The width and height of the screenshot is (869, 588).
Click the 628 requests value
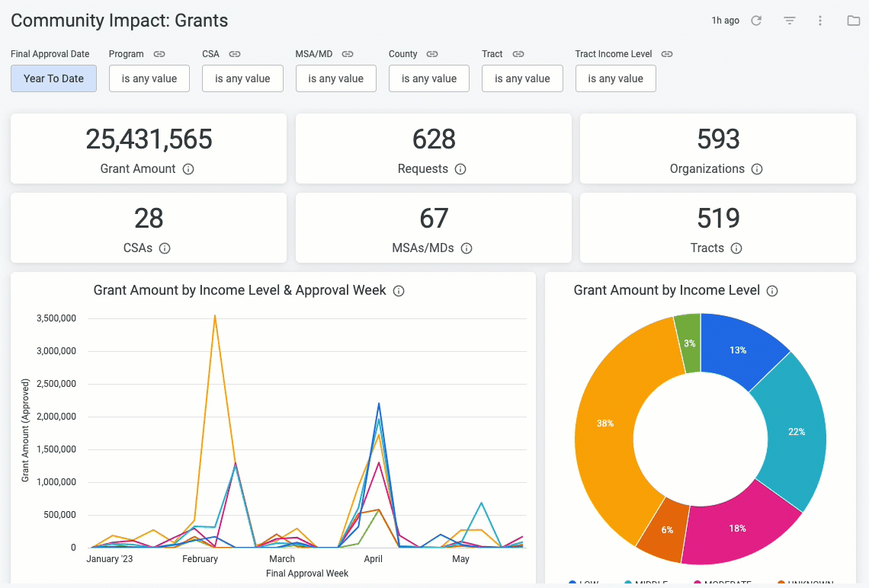point(434,139)
